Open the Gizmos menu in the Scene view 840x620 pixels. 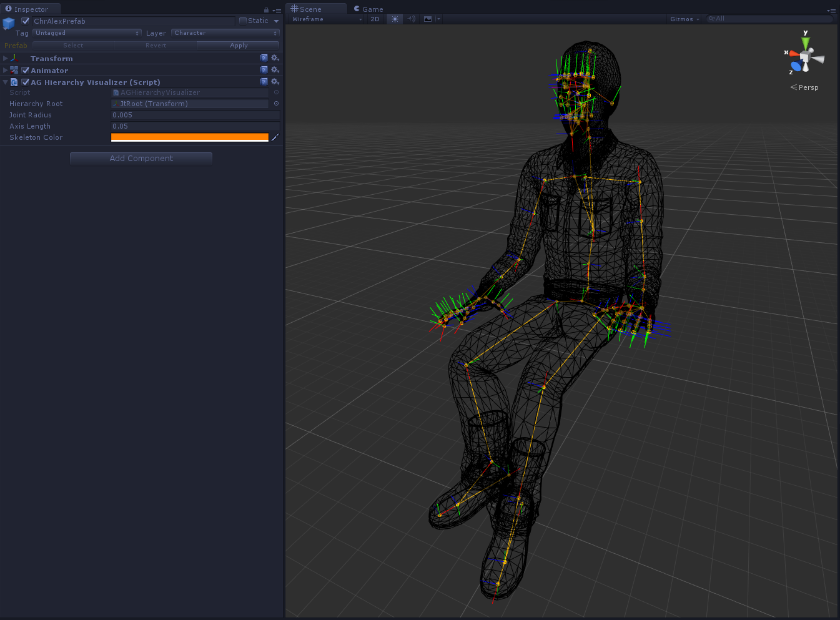[684, 19]
